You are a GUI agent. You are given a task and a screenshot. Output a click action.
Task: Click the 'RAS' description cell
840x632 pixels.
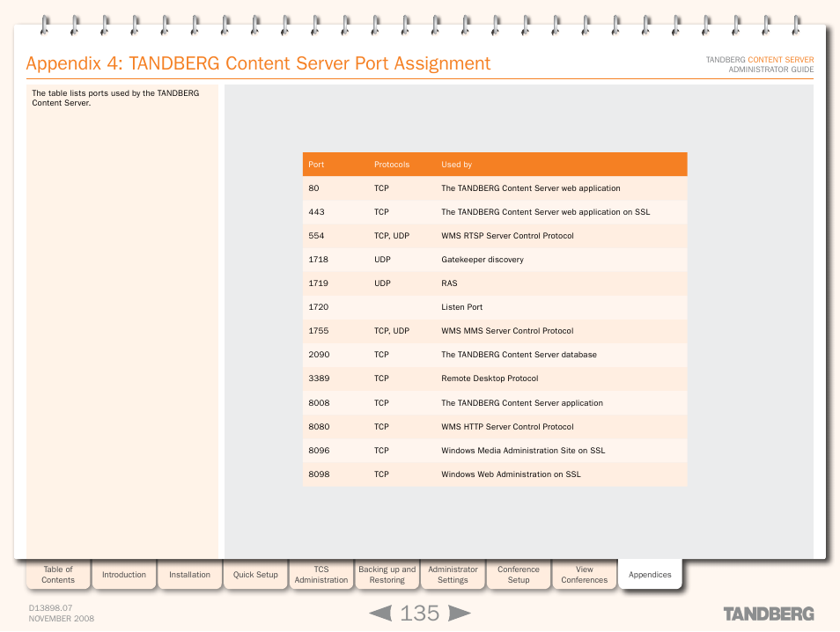[x=449, y=283]
